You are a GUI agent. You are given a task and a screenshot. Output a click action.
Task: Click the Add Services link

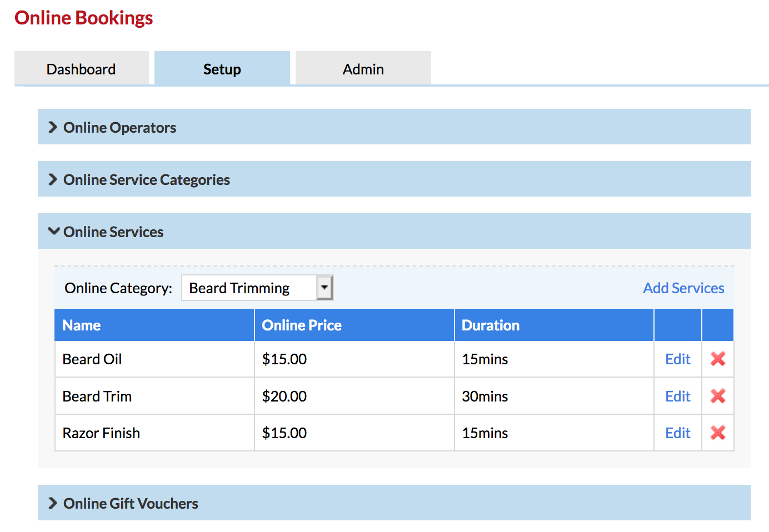(683, 288)
